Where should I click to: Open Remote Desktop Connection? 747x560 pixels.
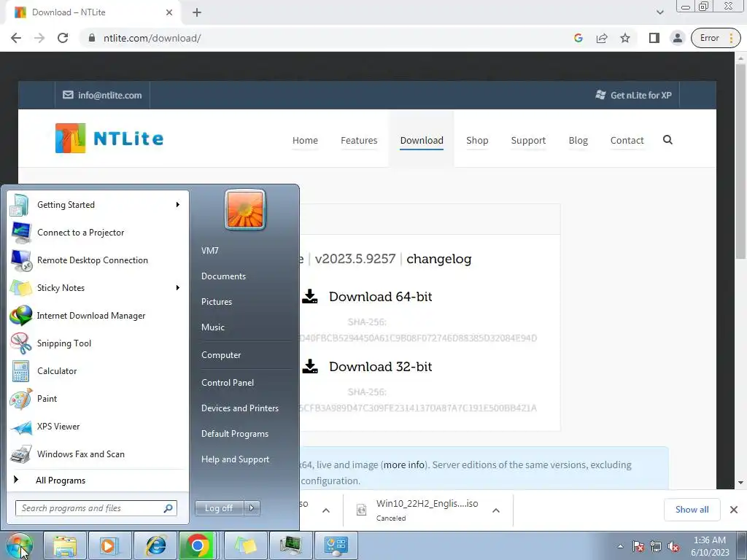click(98, 260)
